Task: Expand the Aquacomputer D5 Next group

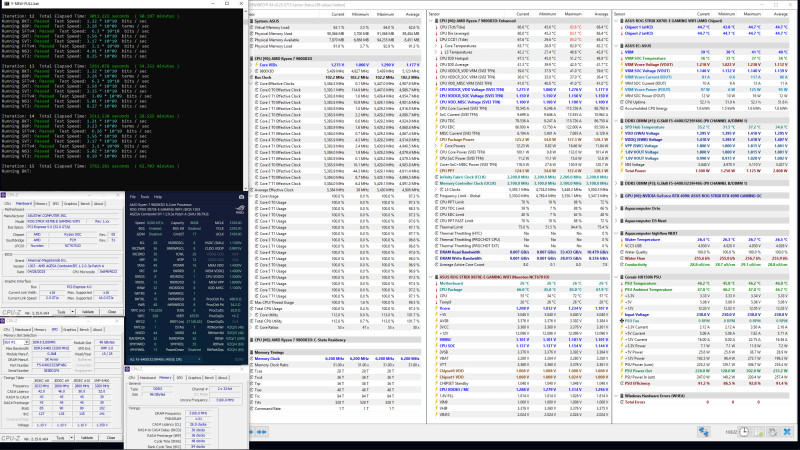Action: (616, 221)
